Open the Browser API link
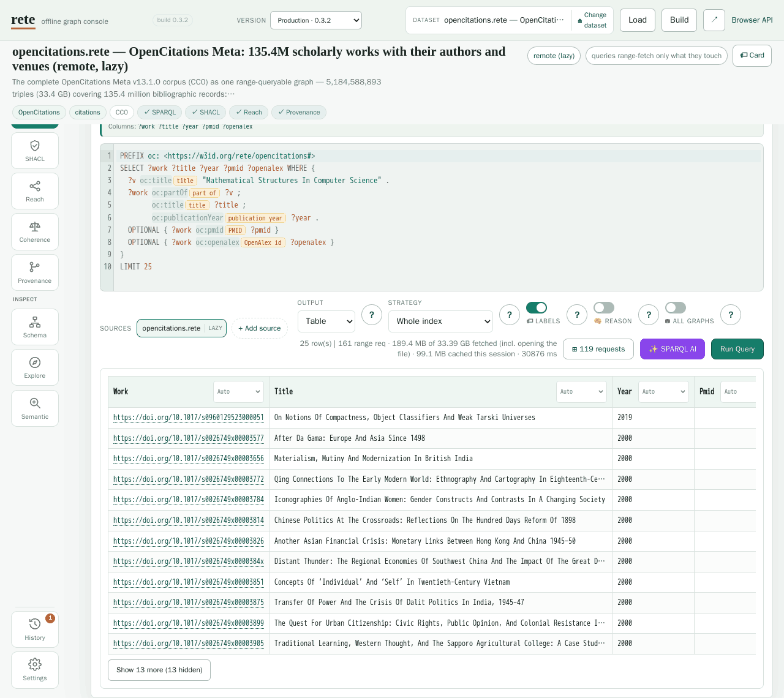The height and width of the screenshot is (698, 784). (x=752, y=20)
